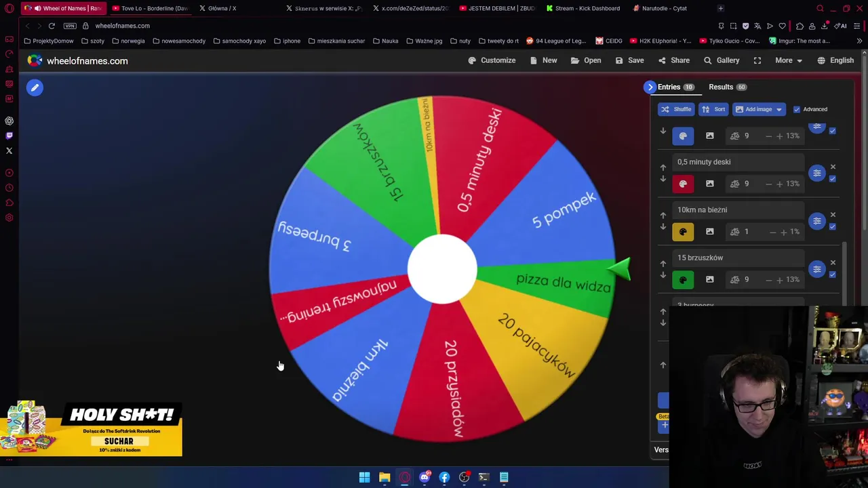Open browser extensions from the toolbar
This screenshot has width=868, height=488.
coord(800,26)
